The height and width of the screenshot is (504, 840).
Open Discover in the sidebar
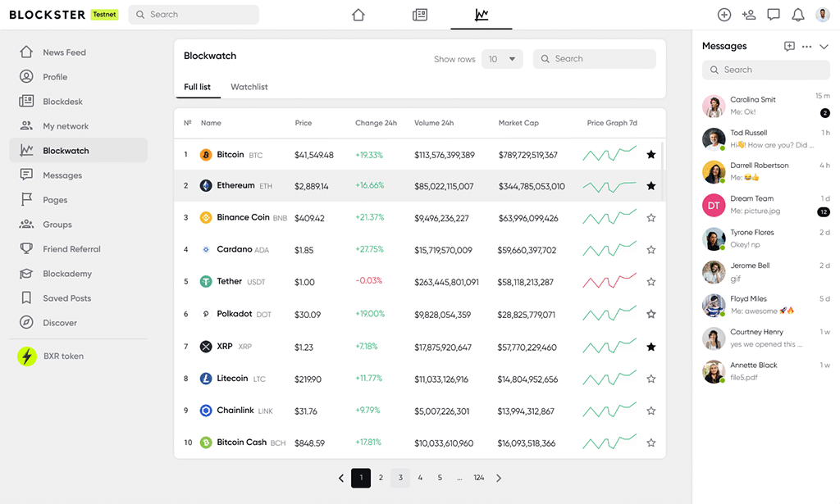(78, 323)
